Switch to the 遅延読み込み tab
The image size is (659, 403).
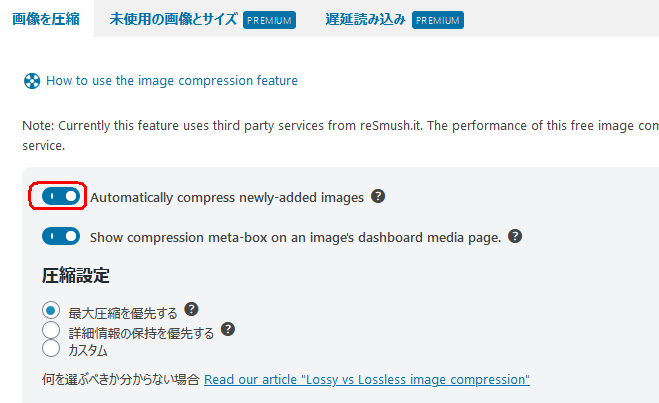click(x=365, y=19)
